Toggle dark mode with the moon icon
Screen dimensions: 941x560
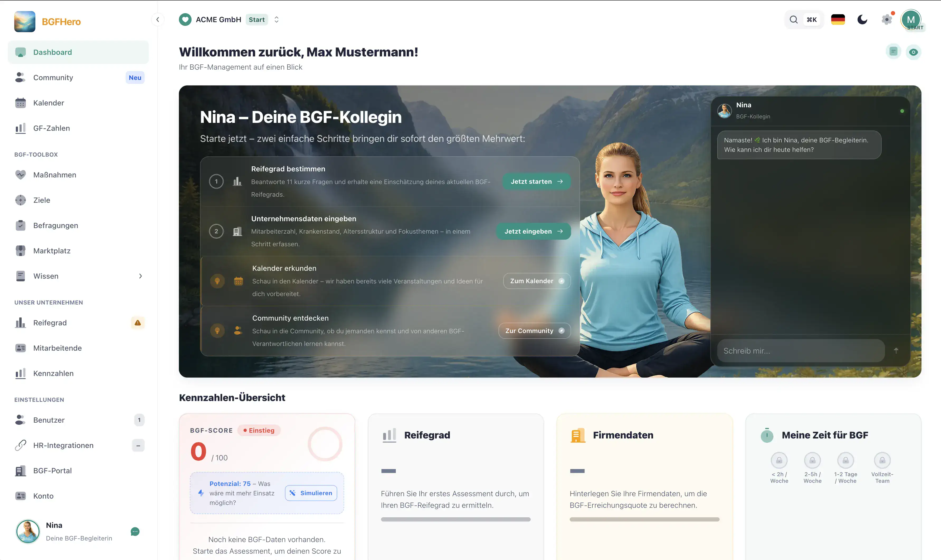click(x=862, y=19)
